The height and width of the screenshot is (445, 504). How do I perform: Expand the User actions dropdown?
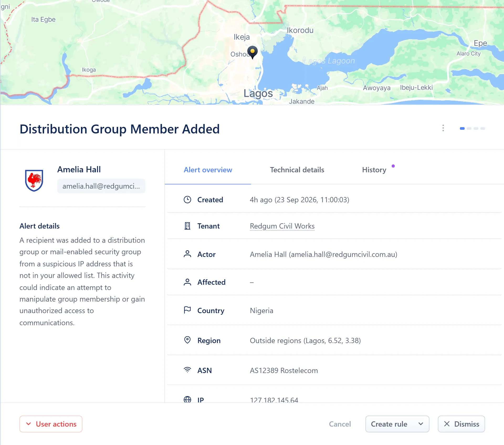(x=51, y=424)
